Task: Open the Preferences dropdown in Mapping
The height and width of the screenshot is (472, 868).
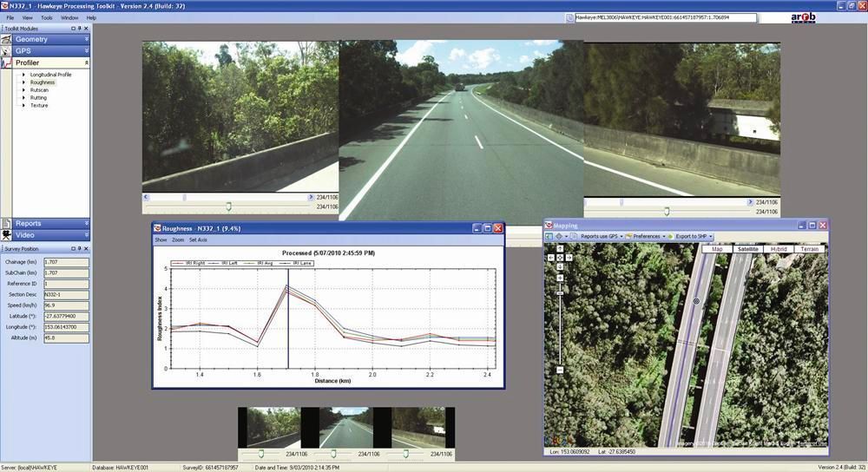Action: pos(664,236)
